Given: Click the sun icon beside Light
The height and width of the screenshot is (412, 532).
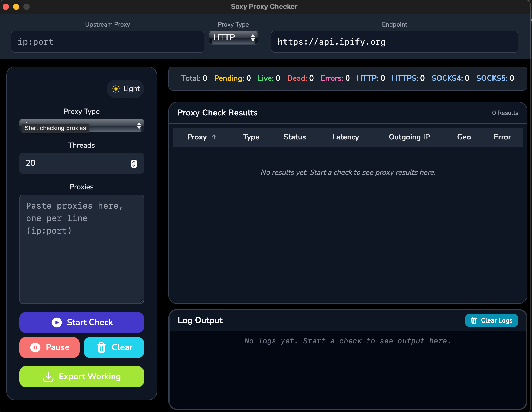Looking at the screenshot, I should point(116,89).
